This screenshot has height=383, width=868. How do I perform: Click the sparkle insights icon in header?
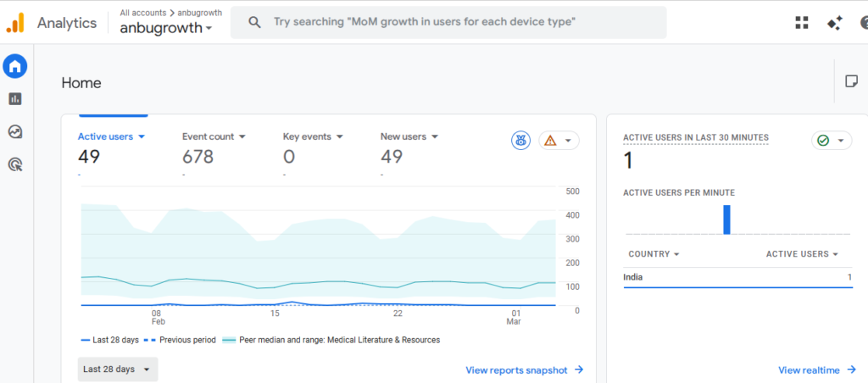point(835,23)
